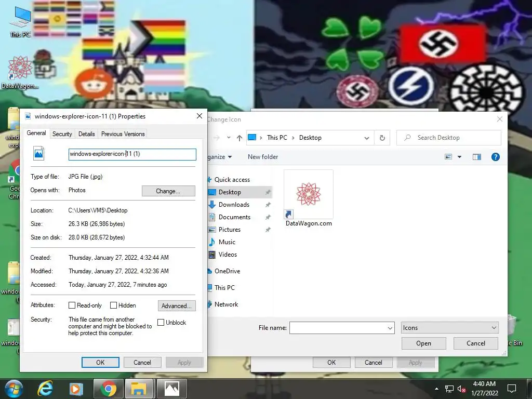Toggle the Hidden attribute checkbox
Image resolution: width=532 pixels, height=399 pixels.
(x=114, y=305)
